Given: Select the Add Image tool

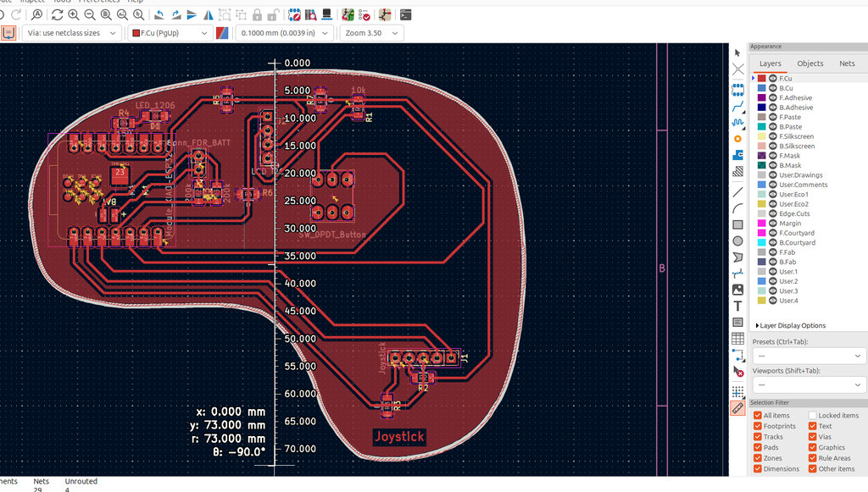Looking at the screenshot, I should pos(737,290).
